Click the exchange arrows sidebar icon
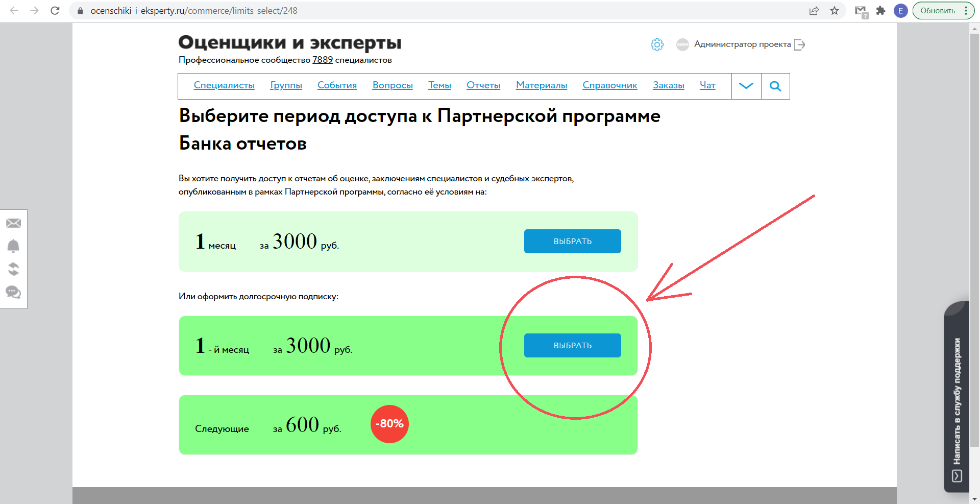The width and height of the screenshot is (980, 504). pos(14,269)
